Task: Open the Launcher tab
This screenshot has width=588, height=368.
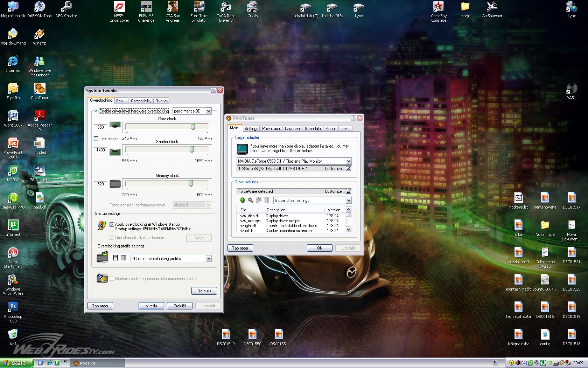Action: [x=293, y=129]
